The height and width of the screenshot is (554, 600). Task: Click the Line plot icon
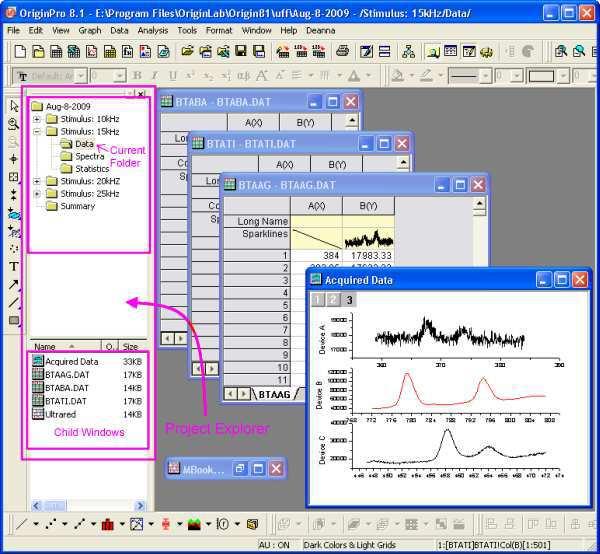(x=21, y=524)
